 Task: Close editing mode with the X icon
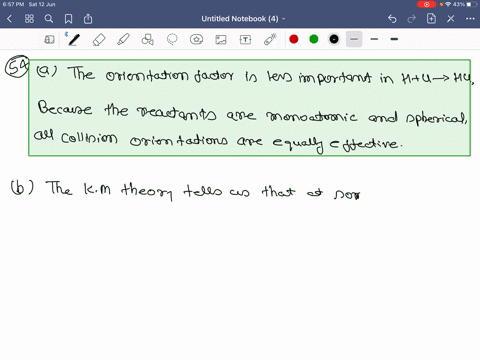[451, 19]
